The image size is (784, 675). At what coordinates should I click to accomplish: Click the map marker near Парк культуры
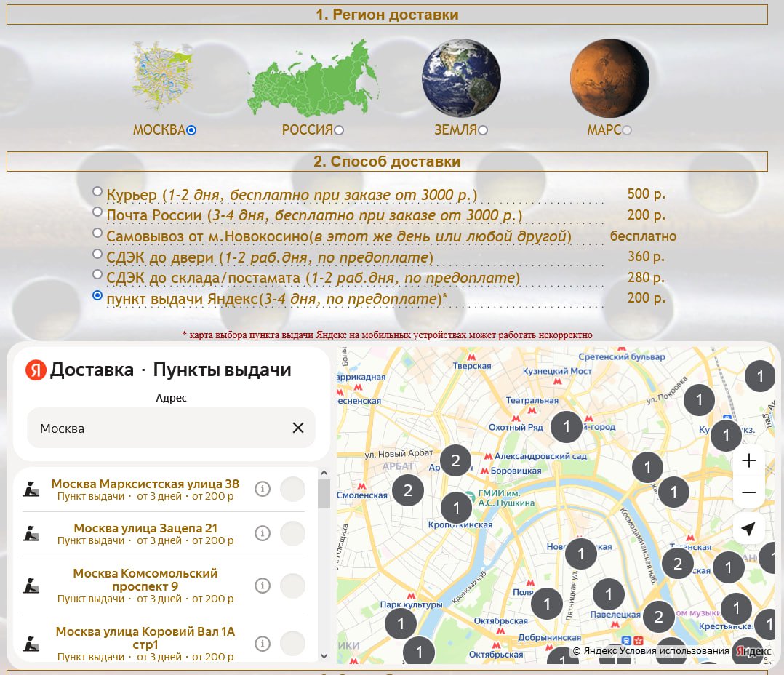point(401,623)
